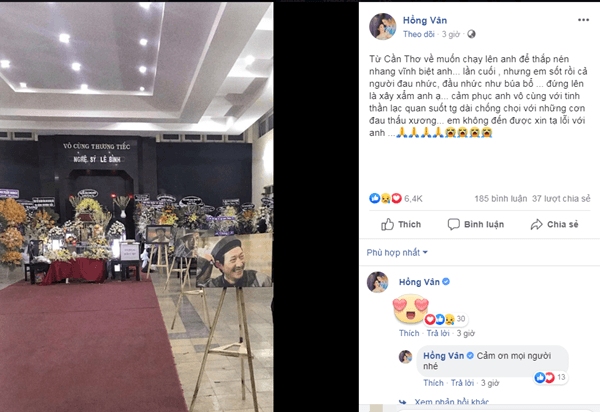Open Hồng Vân's profile picture in post header
The image size is (600, 412).
(382, 26)
